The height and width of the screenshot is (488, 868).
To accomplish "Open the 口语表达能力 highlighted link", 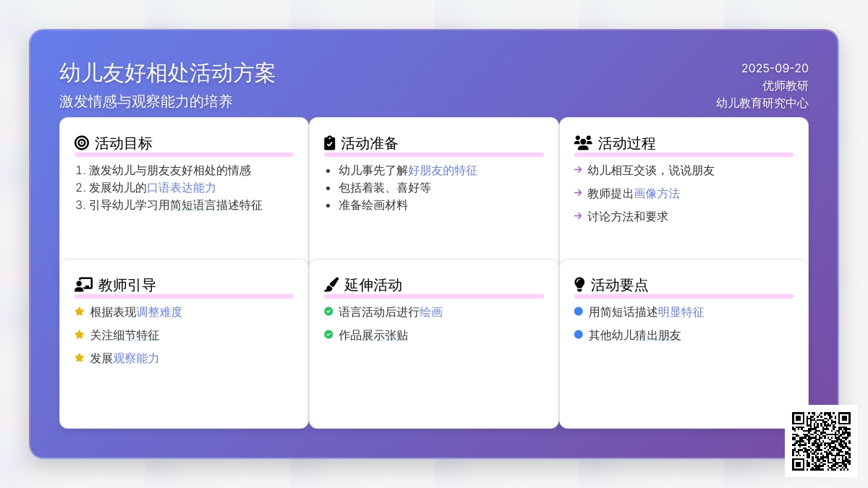I will click(x=182, y=188).
